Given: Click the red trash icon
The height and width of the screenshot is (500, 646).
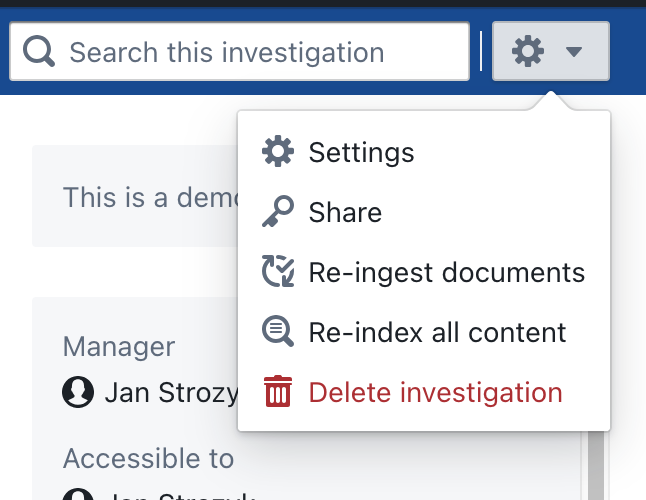Looking at the screenshot, I should pos(278,391).
